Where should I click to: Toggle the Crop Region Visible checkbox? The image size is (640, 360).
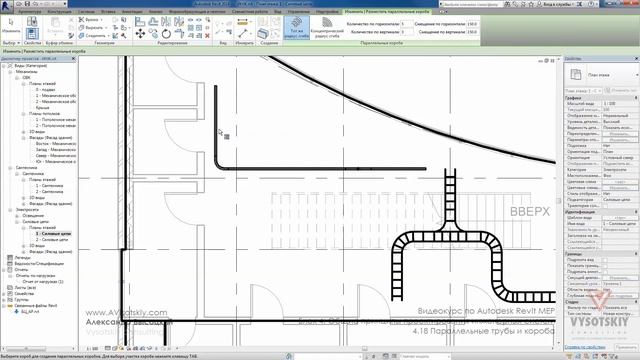pyautogui.click(x=605, y=266)
